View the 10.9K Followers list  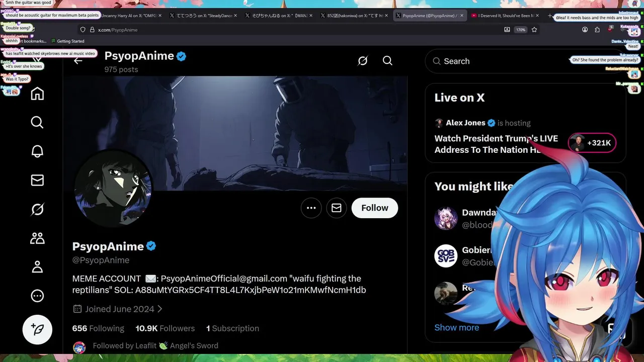tap(165, 328)
